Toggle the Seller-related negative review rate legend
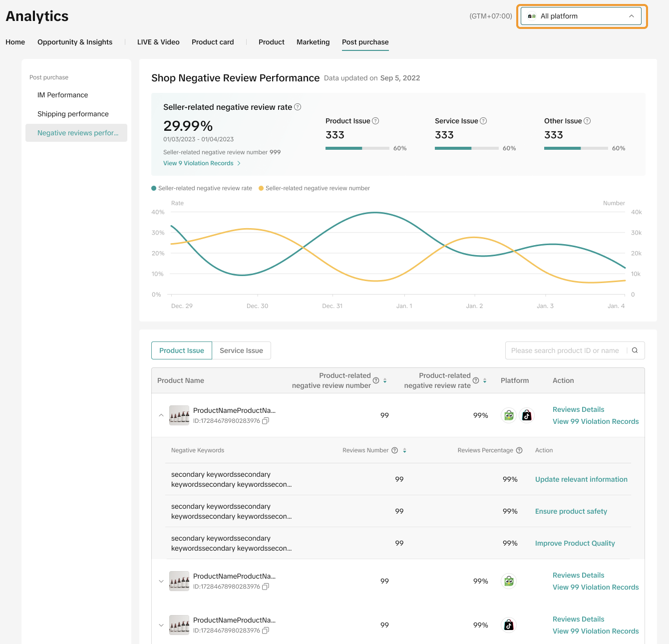The height and width of the screenshot is (644, 669). point(202,188)
